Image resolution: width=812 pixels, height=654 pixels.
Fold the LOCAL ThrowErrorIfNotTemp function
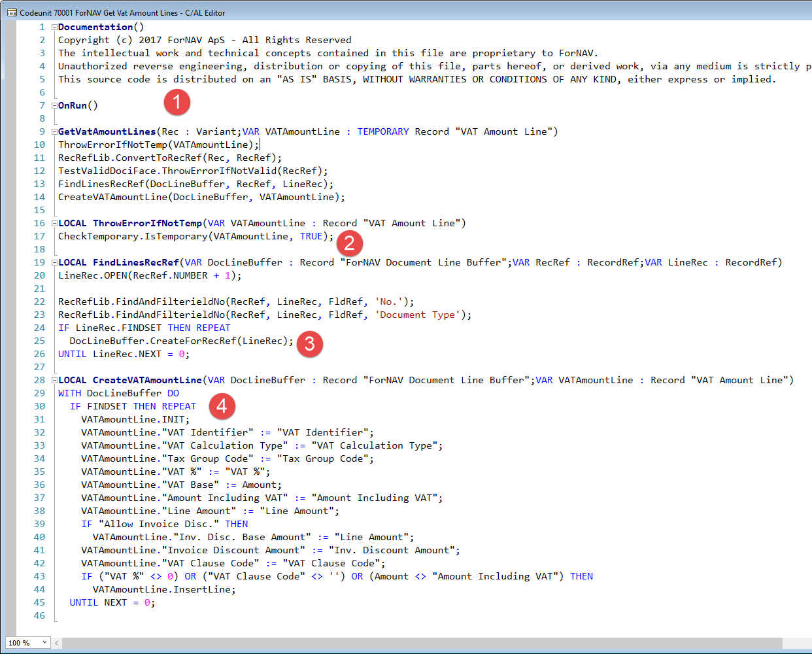[55, 224]
